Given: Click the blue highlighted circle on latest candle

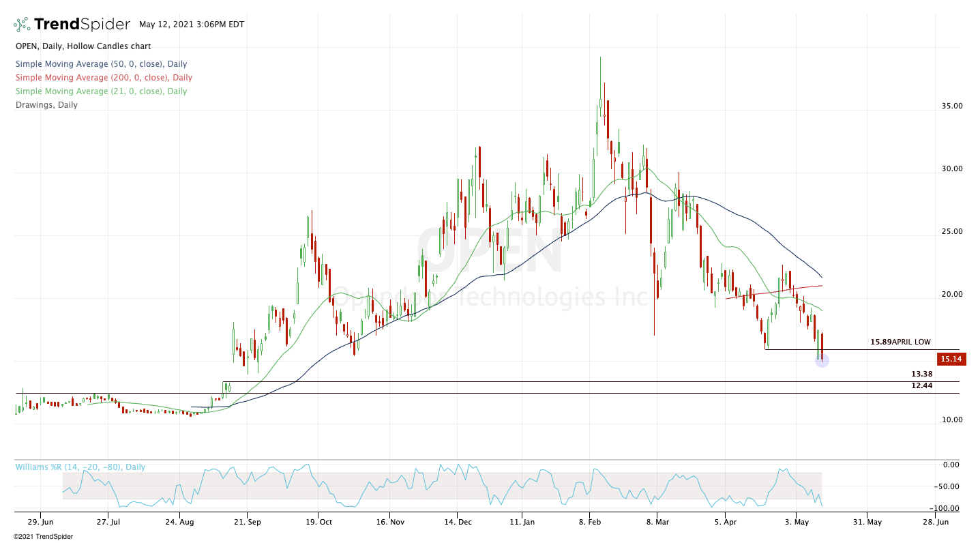Looking at the screenshot, I should [822, 360].
